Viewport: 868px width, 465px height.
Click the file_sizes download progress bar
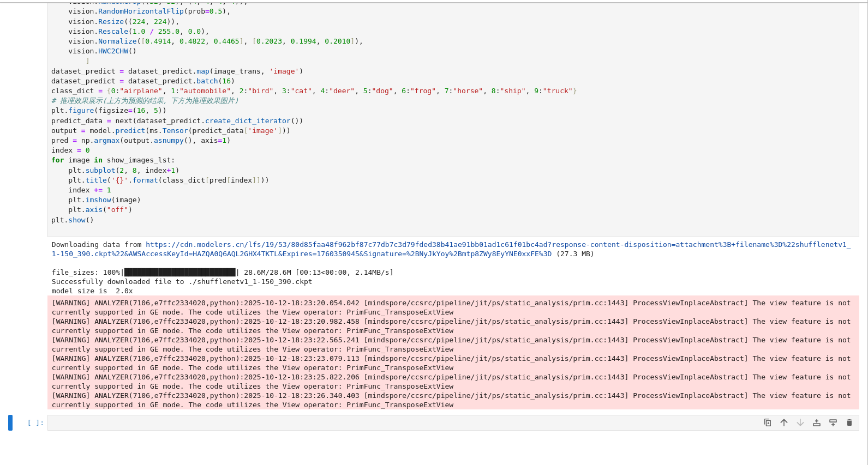(180, 273)
